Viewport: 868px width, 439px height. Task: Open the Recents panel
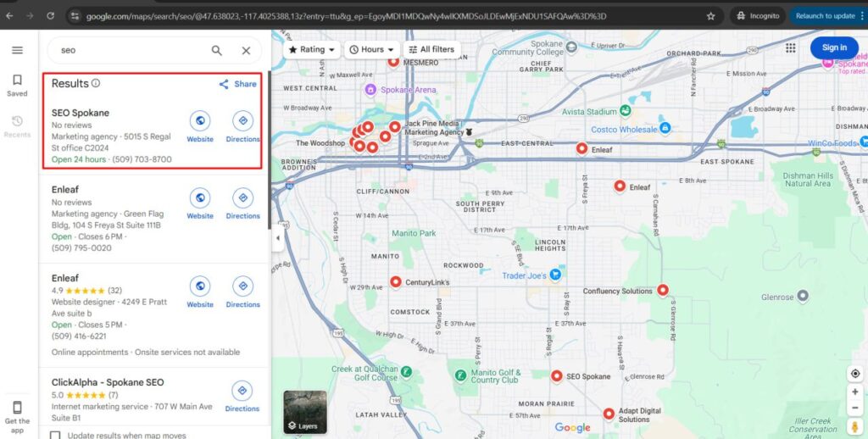(x=17, y=127)
